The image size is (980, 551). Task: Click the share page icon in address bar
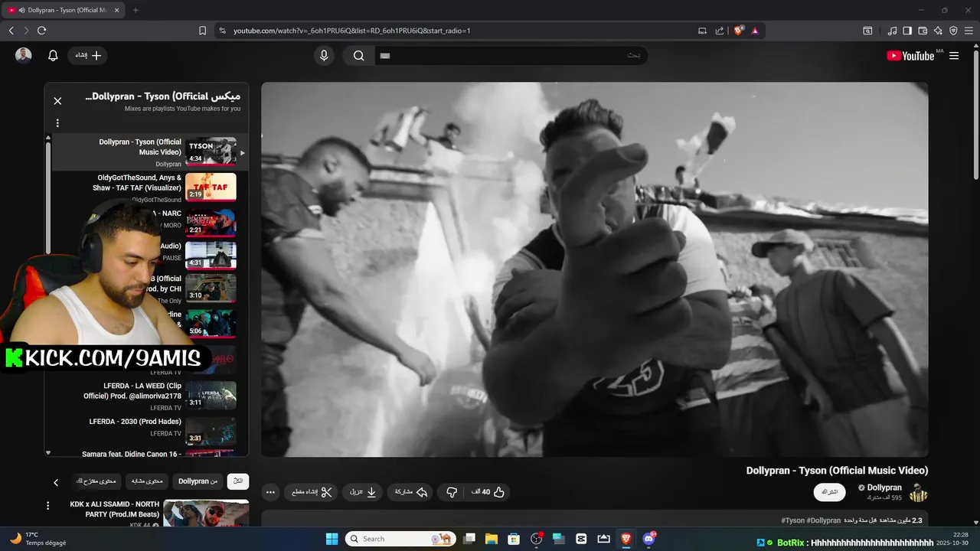point(720,31)
